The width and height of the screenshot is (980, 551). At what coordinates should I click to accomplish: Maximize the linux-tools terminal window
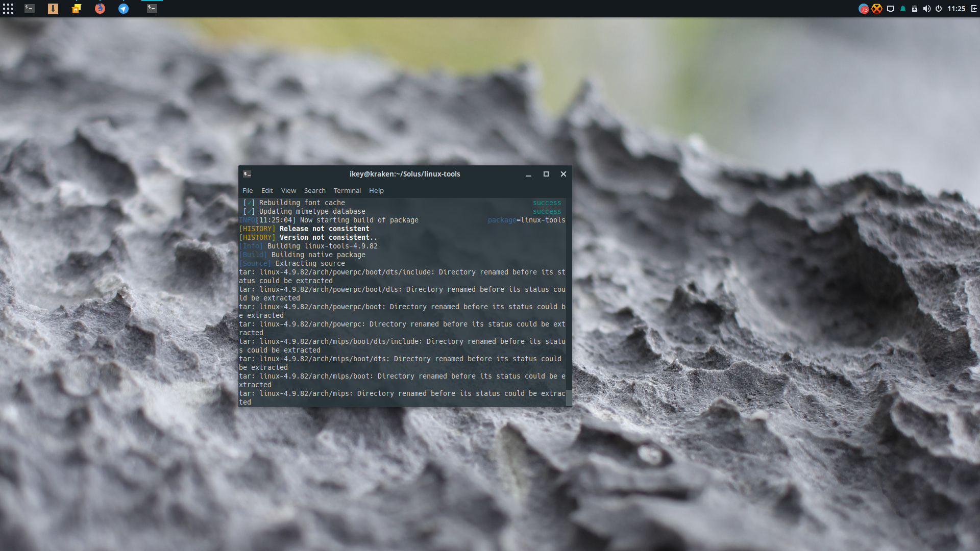coord(546,174)
